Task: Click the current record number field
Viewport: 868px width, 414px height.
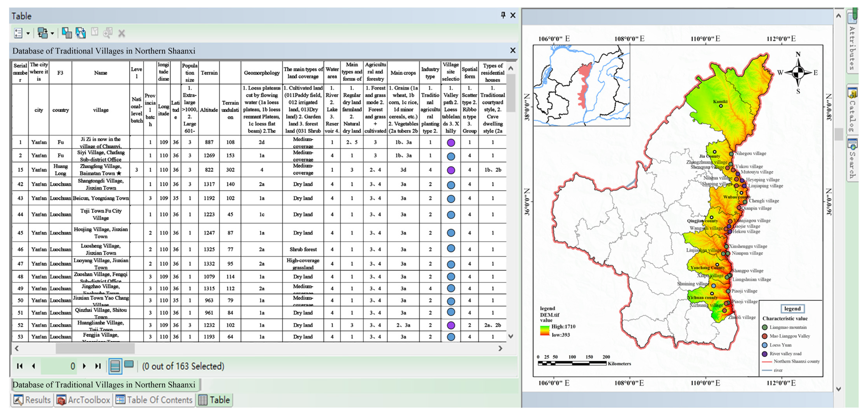Action: tap(59, 366)
